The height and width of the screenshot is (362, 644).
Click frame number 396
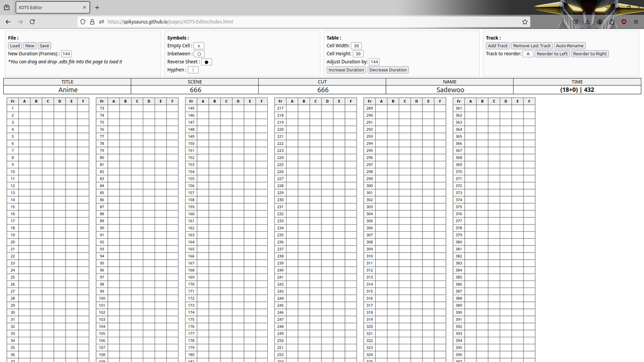pyautogui.click(x=458, y=354)
